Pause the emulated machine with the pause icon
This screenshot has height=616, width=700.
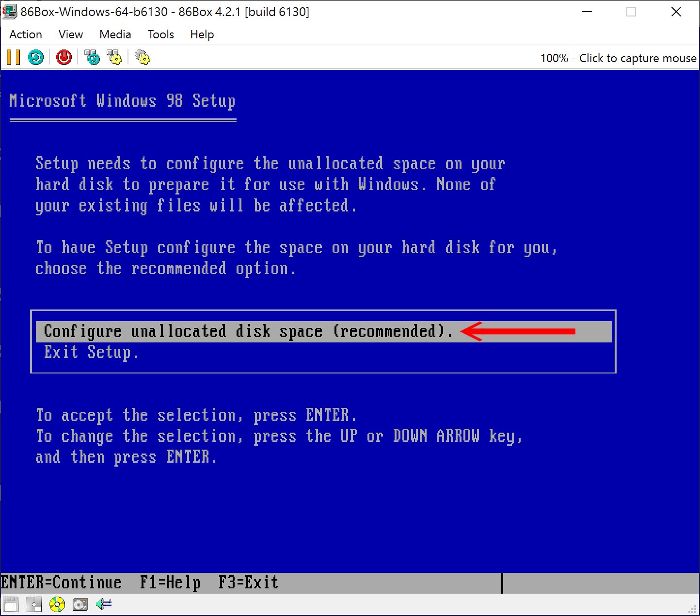pos(14,58)
